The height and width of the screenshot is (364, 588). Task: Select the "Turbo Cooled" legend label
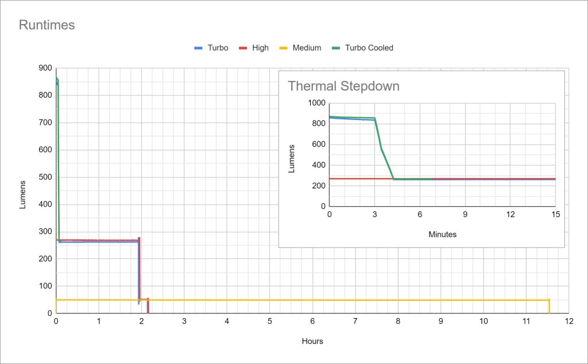(x=369, y=48)
